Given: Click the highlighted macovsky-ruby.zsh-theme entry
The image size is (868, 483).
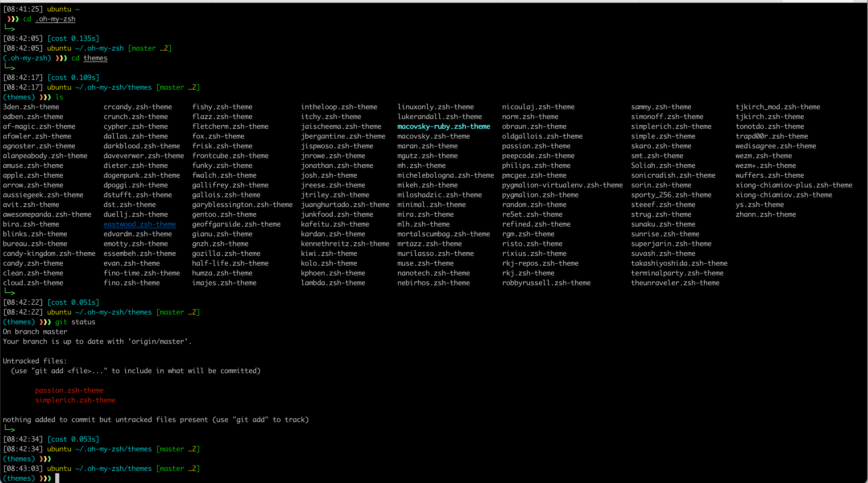Looking at the screenshot, I should 443,126.
